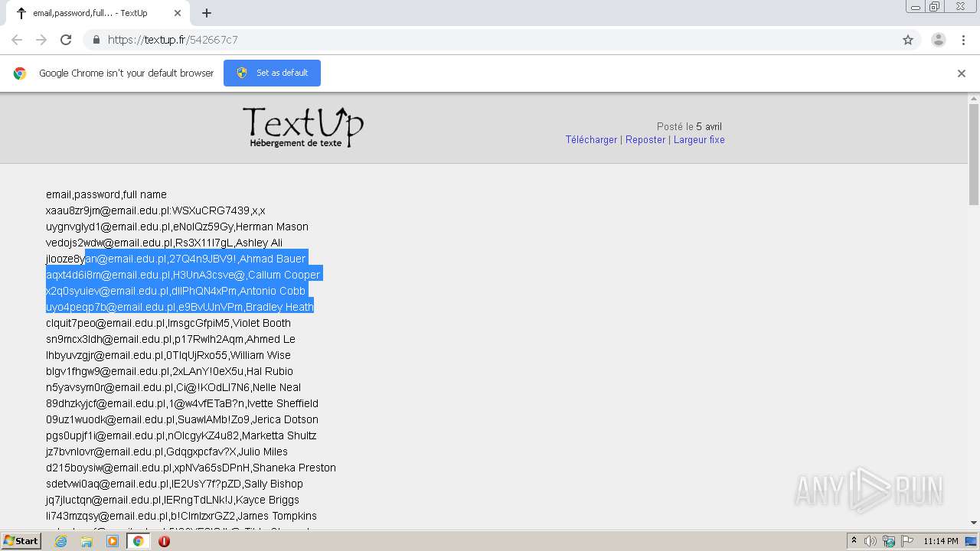Image resolution: width=980 pixels, height=551 pixels.
Task: Go back to previous page
Action: 17,40
